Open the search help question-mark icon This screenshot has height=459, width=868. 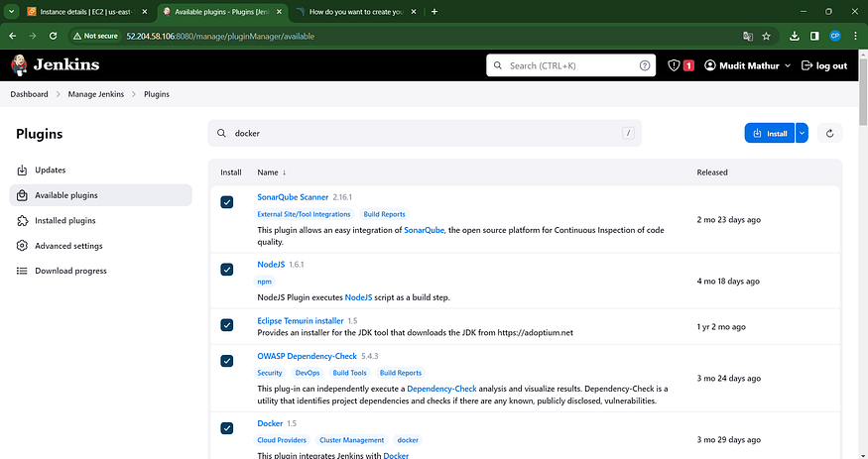click(645, 65)
